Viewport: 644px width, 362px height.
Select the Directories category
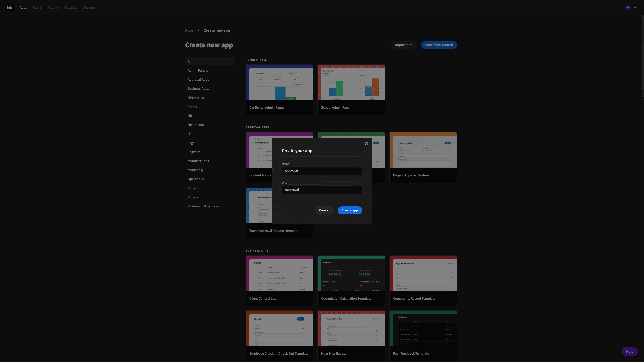(210, 98)
